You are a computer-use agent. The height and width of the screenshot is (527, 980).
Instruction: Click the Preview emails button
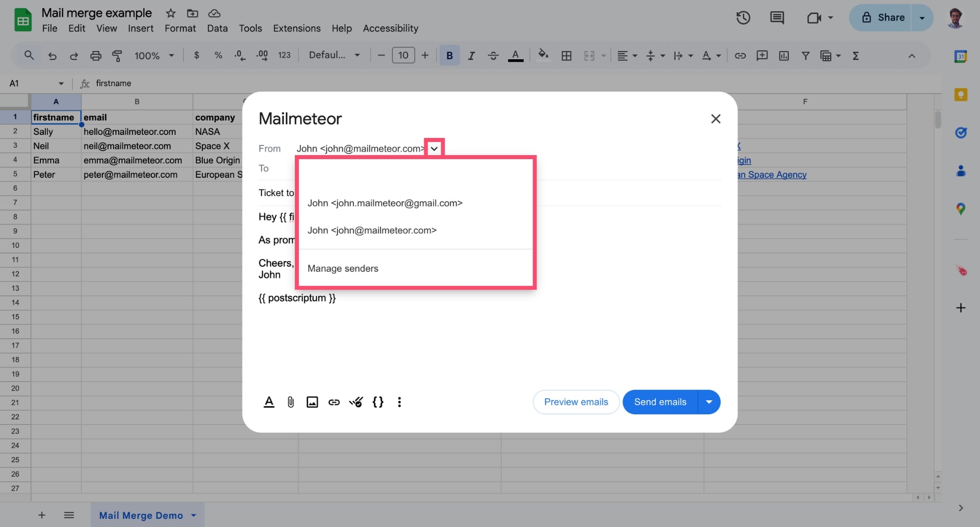coord(576,402)
